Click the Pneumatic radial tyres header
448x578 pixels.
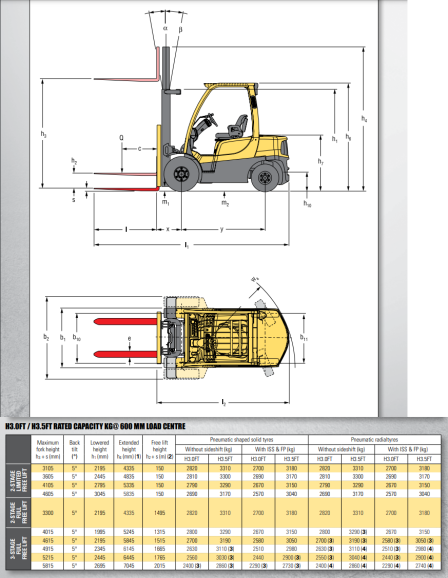click(x=374, y=440)
